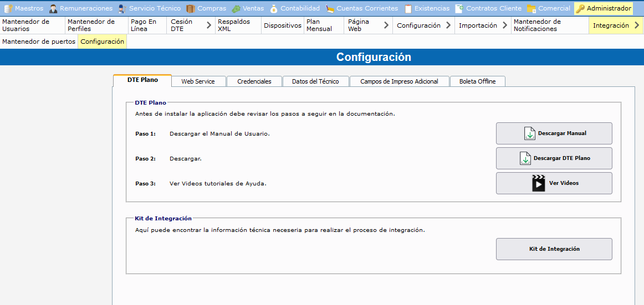
Task: Open the Contabilidad menu
Action: tap(295, 8)
